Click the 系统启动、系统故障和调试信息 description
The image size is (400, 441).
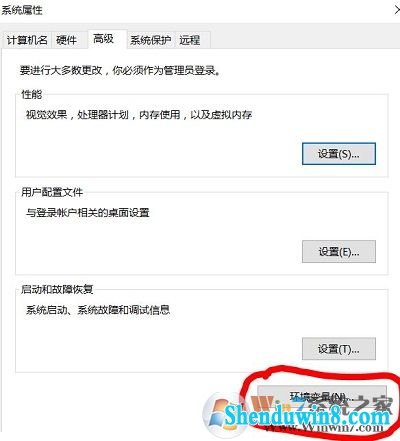[x=98, y=310]
